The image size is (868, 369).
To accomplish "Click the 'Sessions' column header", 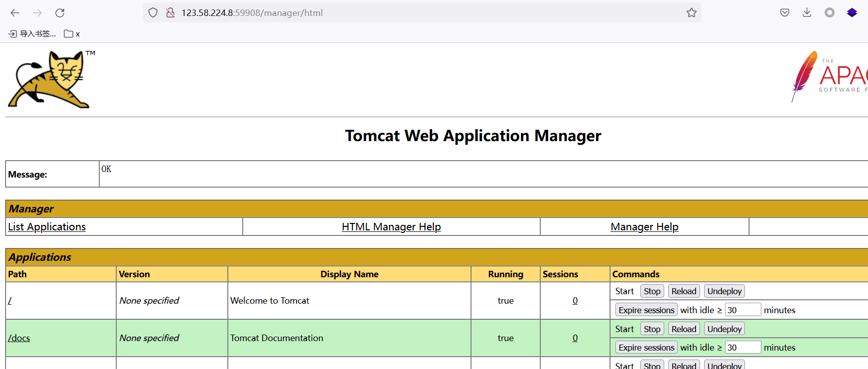I will tap(560, 274).
